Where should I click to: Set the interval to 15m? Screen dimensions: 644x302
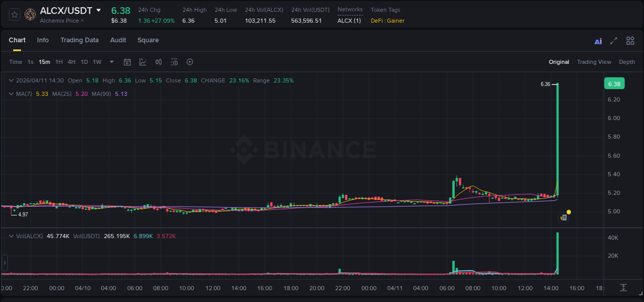pyautogui.click(x=44, y=62)
